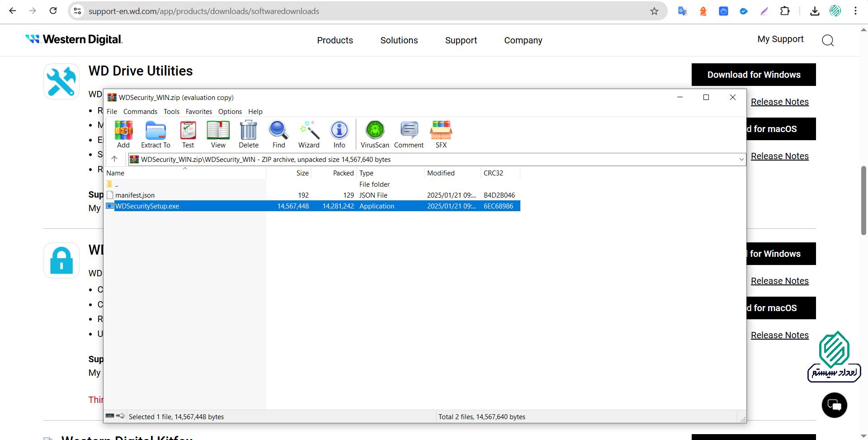Go up one folder with the arrow
The height and width of the screenshot is (440, 868).
114,159
